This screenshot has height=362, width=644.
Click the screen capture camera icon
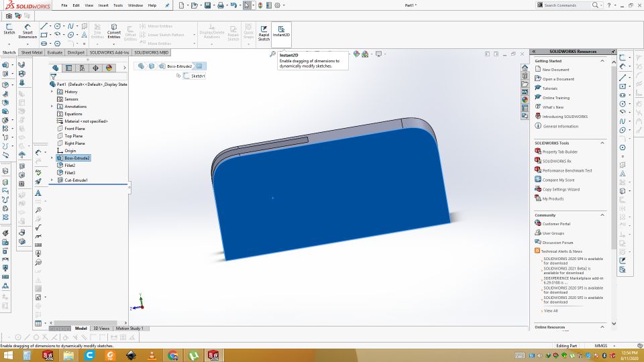pos(9,16)
